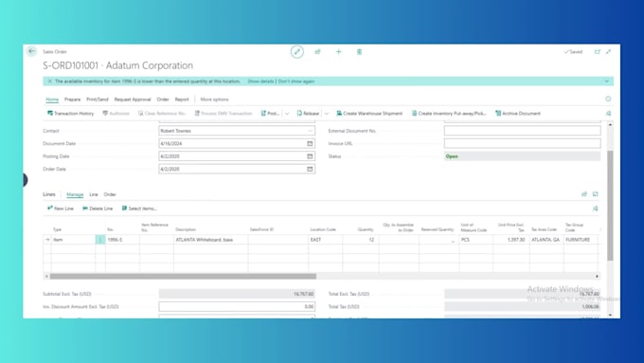The width and height of the screenshot is (644, 363).
Task: Click Delete Line in Lines
Action: click(98, 209)
